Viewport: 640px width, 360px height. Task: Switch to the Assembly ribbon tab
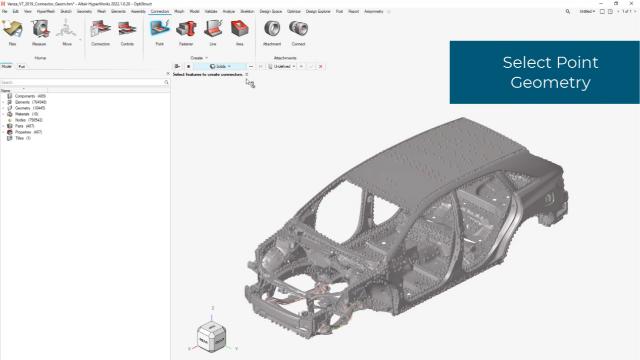point(138,11)
